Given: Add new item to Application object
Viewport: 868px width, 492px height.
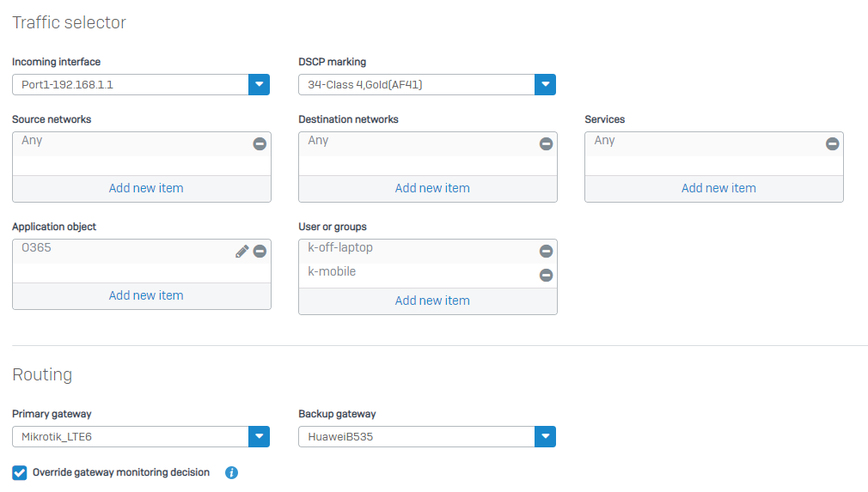Looking at the screenshot, I should [x=146, y=295].
